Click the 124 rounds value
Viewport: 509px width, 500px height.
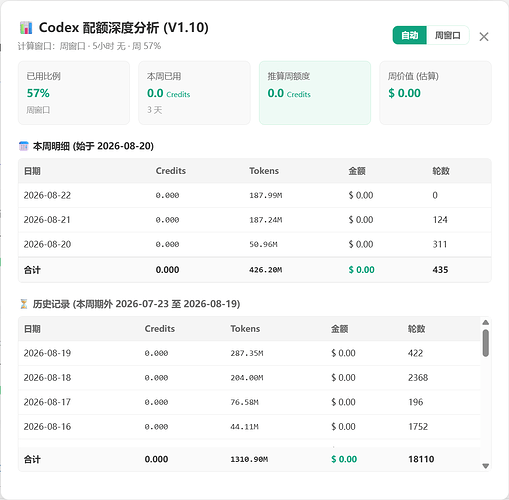pos(440,220)
